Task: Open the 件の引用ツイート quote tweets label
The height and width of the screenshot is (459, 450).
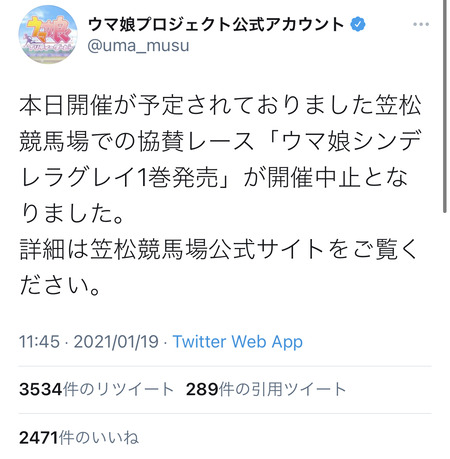Action: click(282, 389)
